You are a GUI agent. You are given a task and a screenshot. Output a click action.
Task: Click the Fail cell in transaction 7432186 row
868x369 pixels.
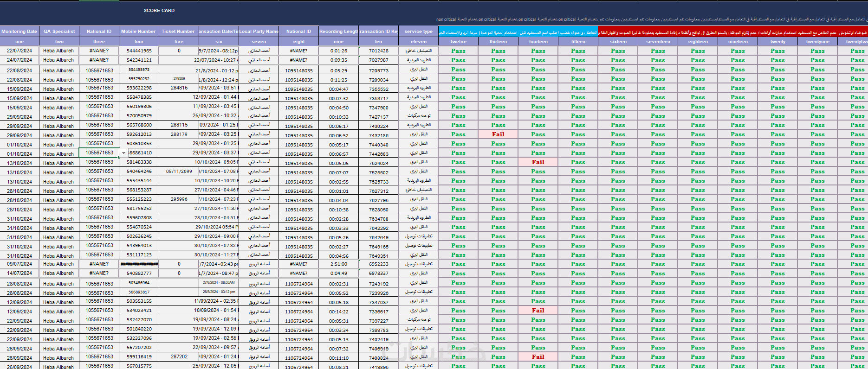498,134
